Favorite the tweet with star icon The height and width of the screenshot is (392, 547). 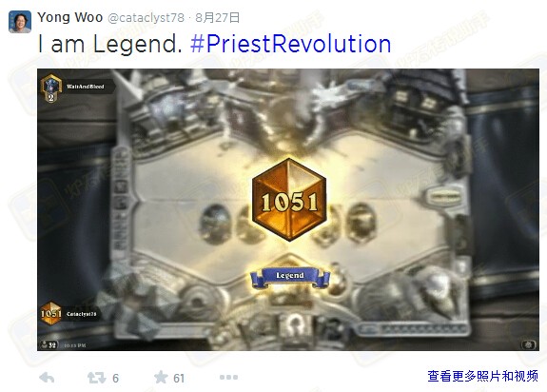161,377
